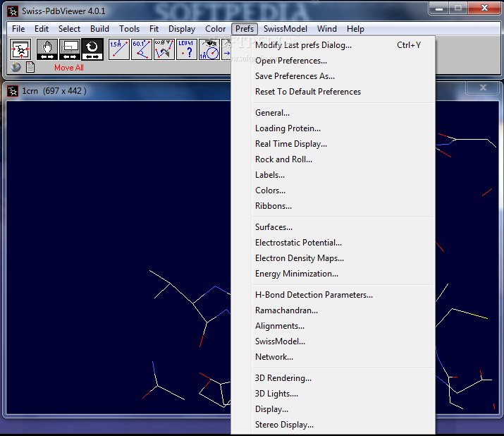Select the translate (hand) tool
Screen dimensions: 504x436
[47, 49]
